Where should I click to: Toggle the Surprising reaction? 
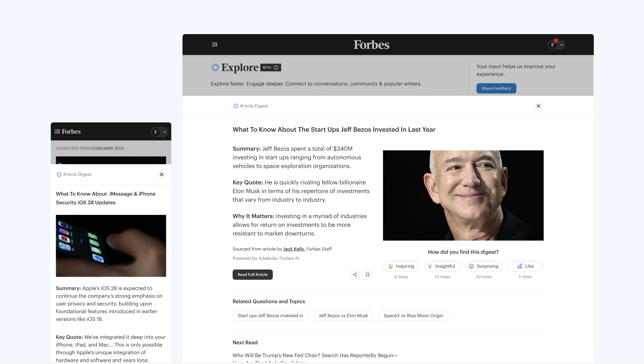484,266
